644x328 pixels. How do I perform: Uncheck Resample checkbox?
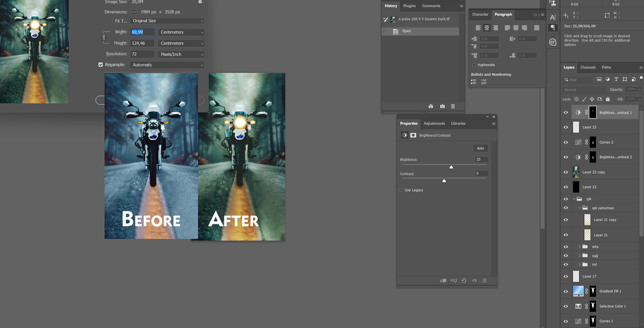click(x=100, y=65)
